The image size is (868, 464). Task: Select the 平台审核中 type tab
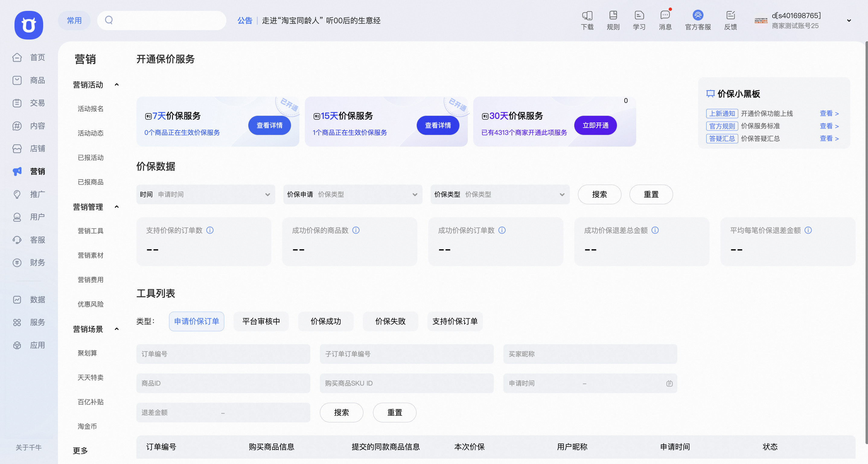261,321
